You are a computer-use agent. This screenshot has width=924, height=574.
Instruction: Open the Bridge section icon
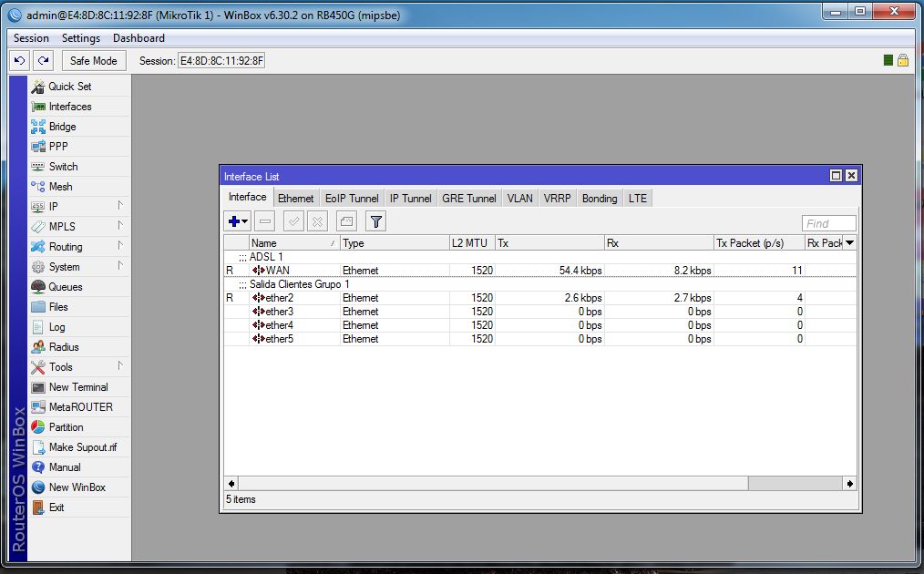[38, 127]
